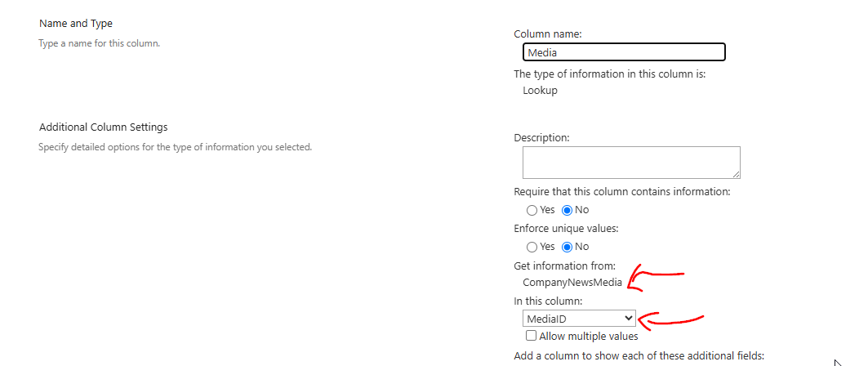The width and height of the screenshot is (868, 366).
Task: Click the red arrow pointing at CompanyNewsMedia
Action: [x=656, y=278]
